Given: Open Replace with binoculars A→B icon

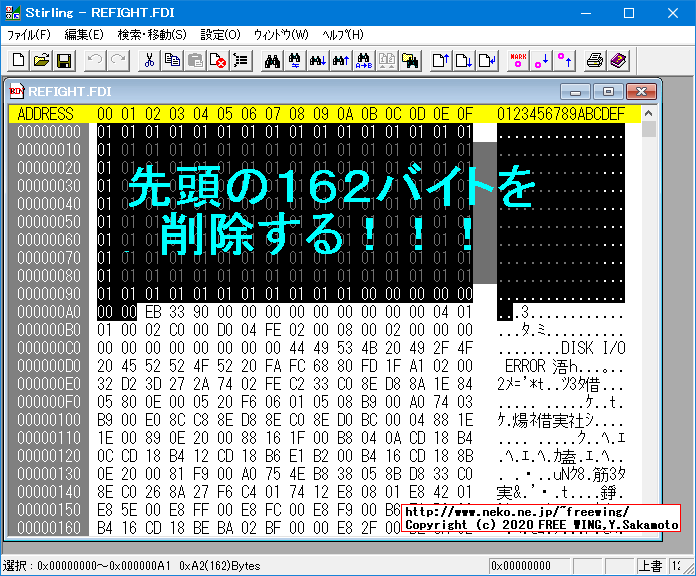Looking at the screenshot, I should 364,60.
